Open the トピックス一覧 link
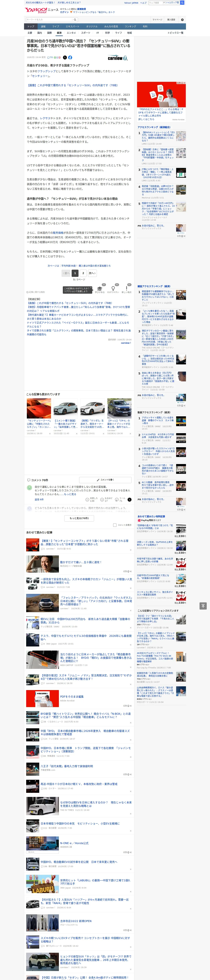The height and width of the screenshot is (980, 210). [175, 33]
